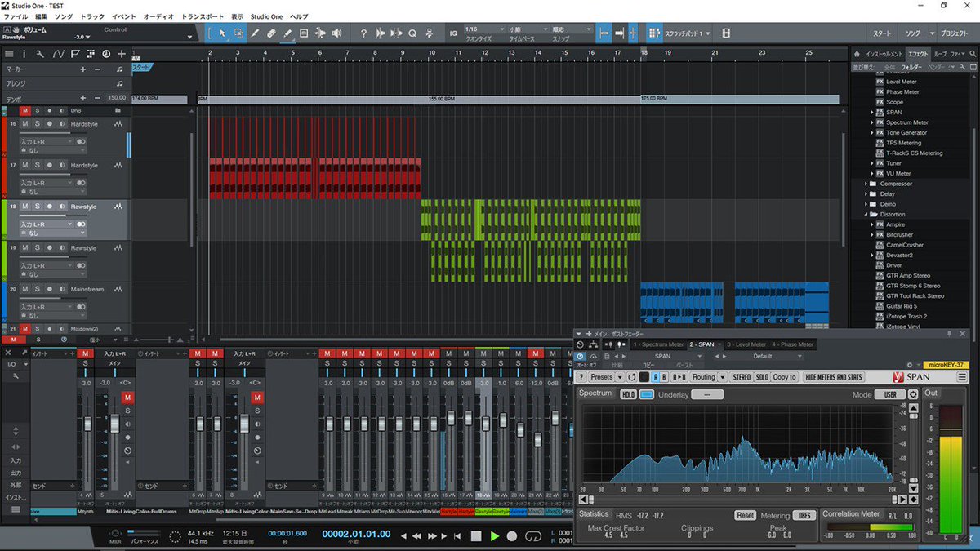Toggle SOLO button in SPAN

[762, 377]
